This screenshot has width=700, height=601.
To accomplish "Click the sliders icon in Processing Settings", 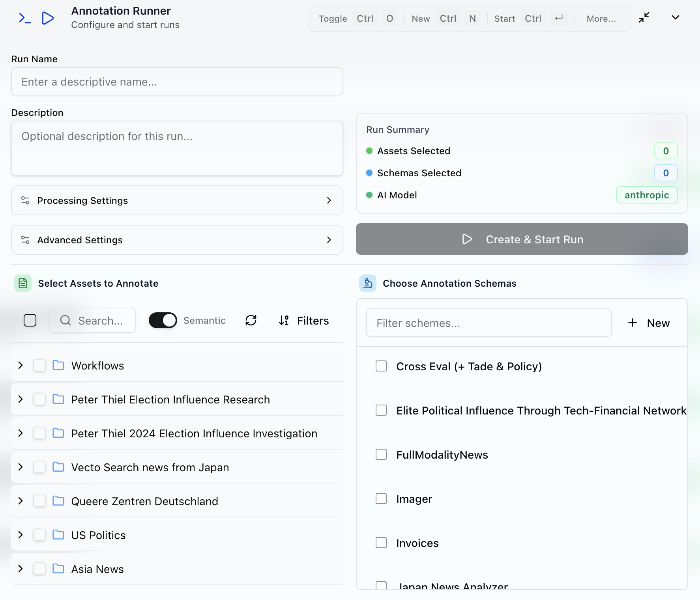I will (x=25, y=200).
